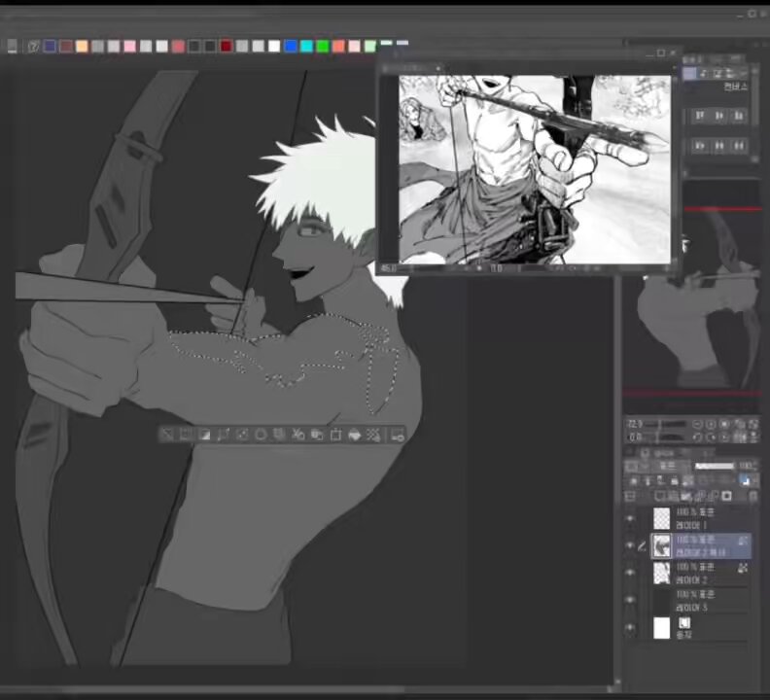Click Crop icon in the selection launcher
Image resolution: width=770 pixels, height=700 pixels.
[x=186, y=435]
